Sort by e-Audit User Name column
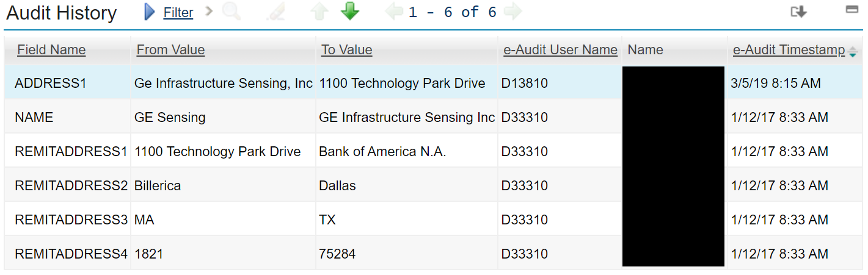The image size is (868, 275). 560,50
